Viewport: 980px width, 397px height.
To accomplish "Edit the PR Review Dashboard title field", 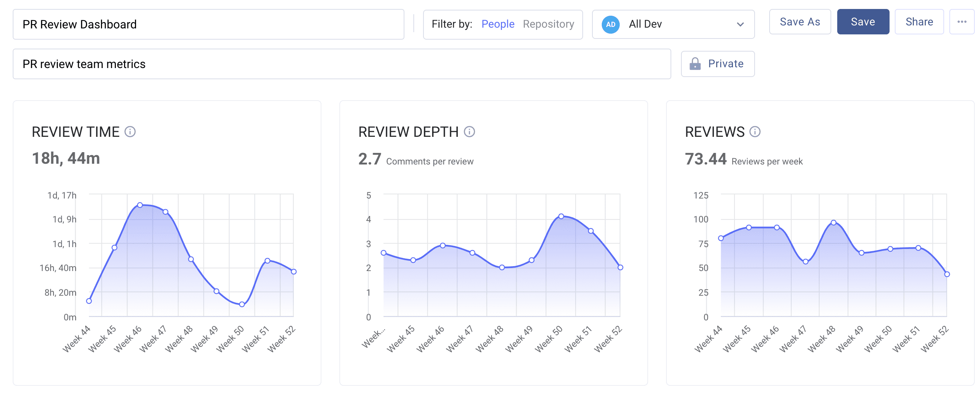I will [208, 24].
